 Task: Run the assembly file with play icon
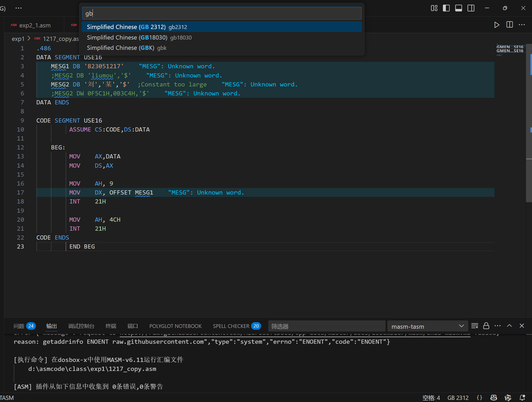point(497,25)
